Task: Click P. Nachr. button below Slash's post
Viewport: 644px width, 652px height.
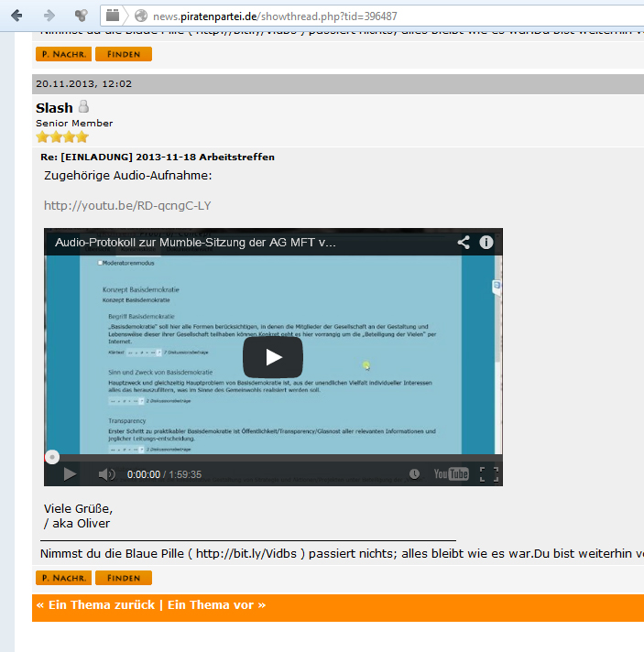Action: (62, 578)
